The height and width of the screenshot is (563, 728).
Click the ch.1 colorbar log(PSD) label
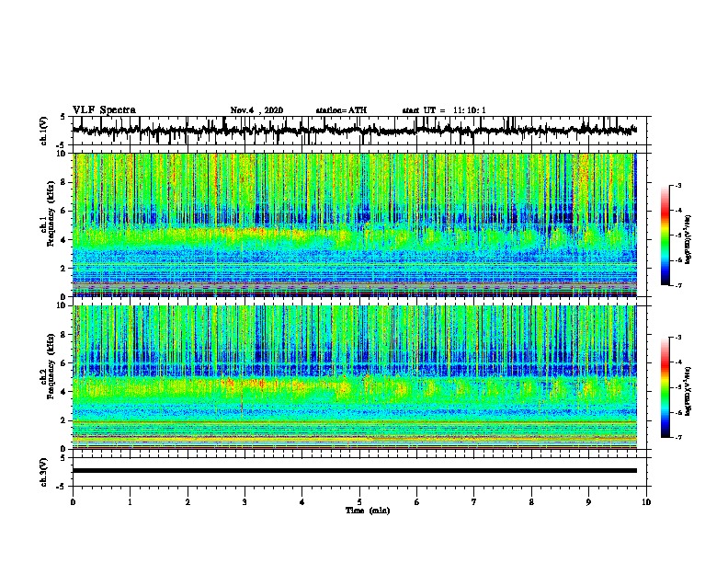[x=688, y=240]
